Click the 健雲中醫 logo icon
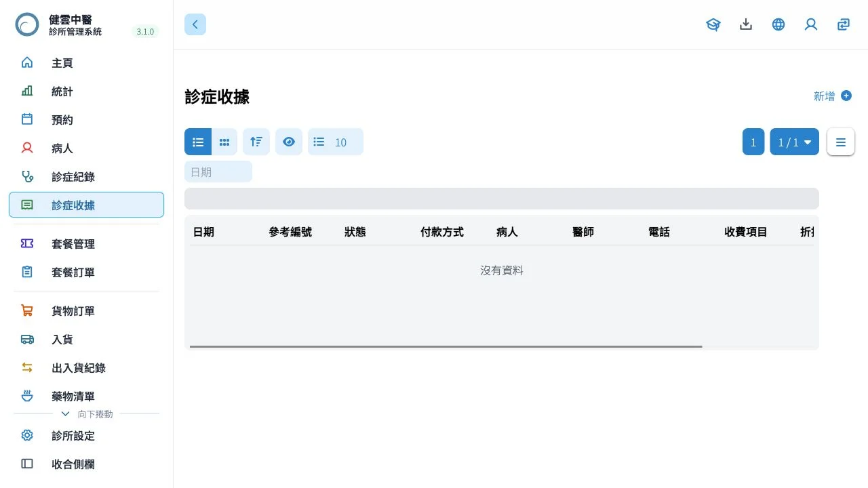 27,24
